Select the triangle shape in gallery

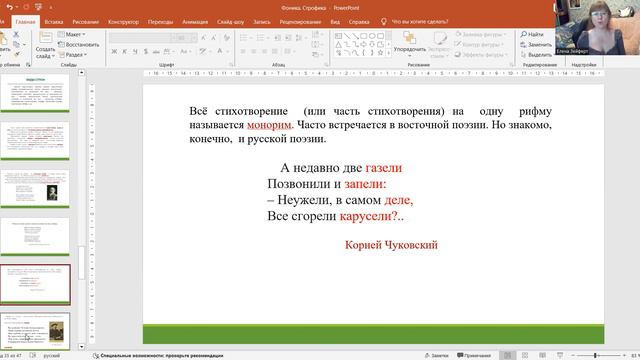click(x=338, y=44)
